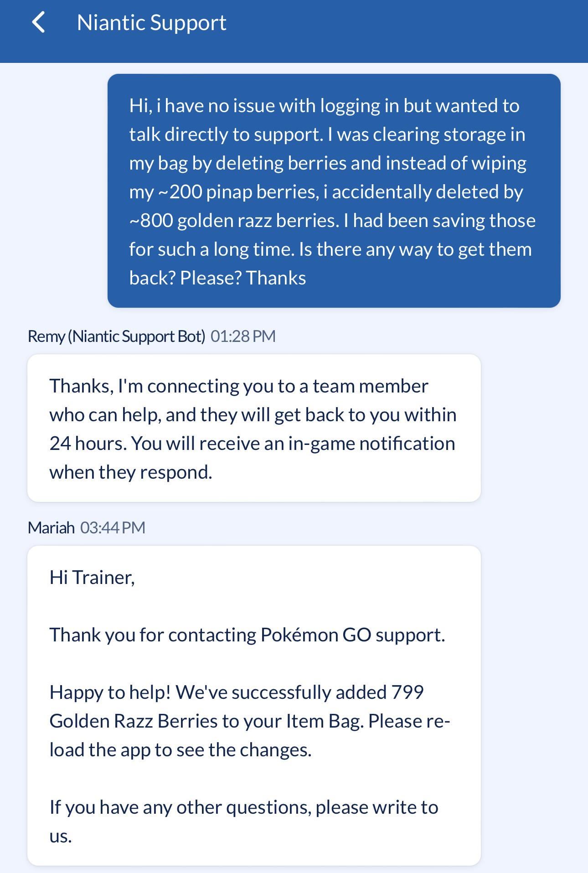Tap the "when they respond." line in Remy's message
588x873 pixels.
tap(131, 472)
